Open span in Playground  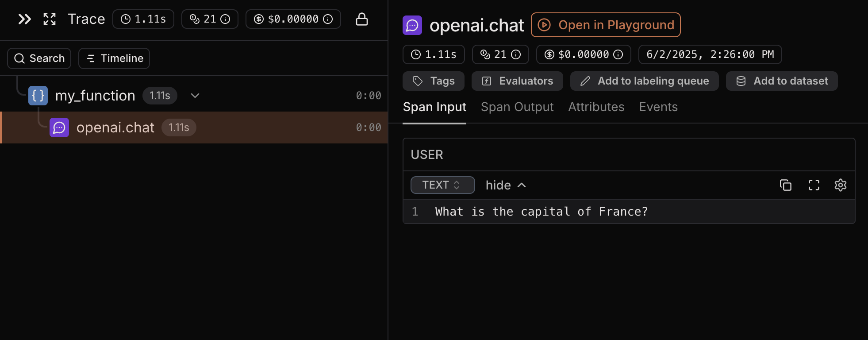tap(606, 25)
